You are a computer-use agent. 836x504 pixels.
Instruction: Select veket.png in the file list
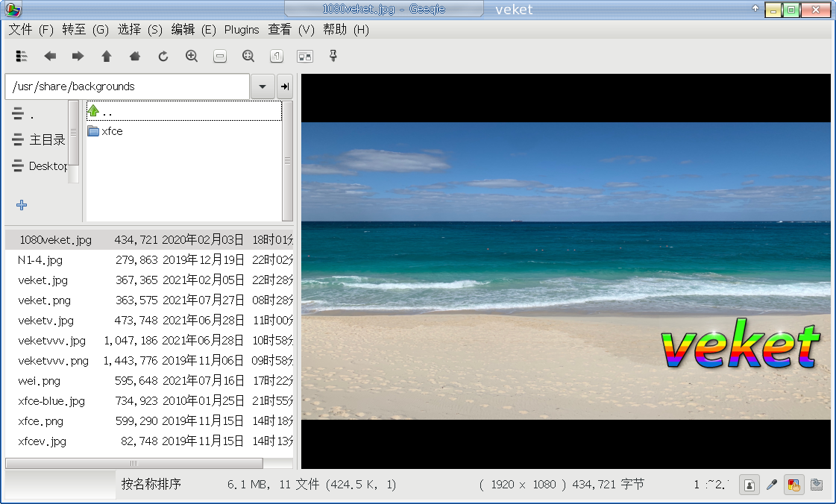coord(149,300)
